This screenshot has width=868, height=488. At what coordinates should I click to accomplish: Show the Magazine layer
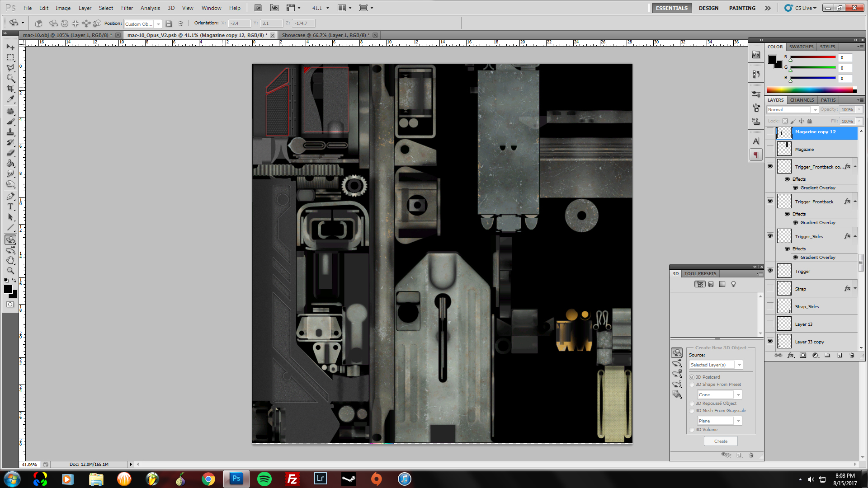(770, 149)
